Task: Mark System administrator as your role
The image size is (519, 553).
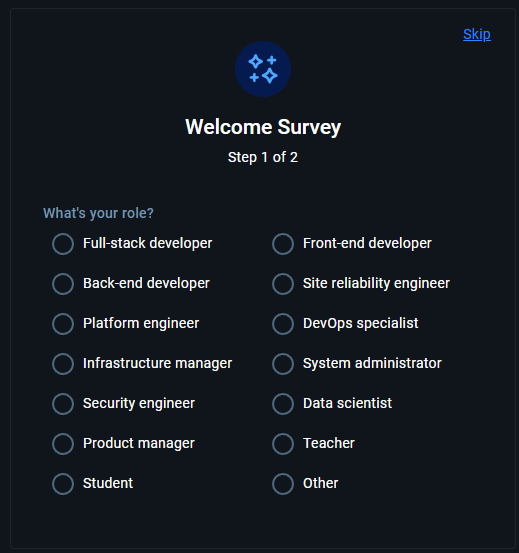Action: [283, 364]
